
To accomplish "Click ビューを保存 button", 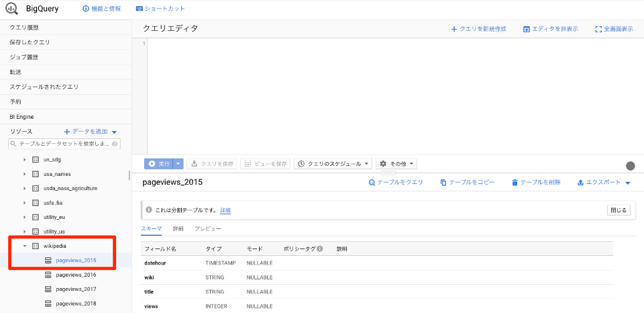I will tap(266, 164).
